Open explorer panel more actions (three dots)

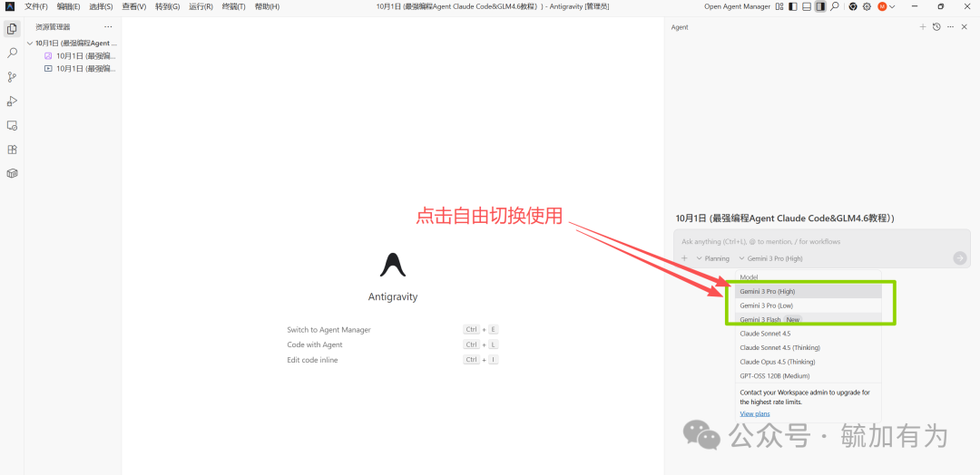click(x=108, y=27)
